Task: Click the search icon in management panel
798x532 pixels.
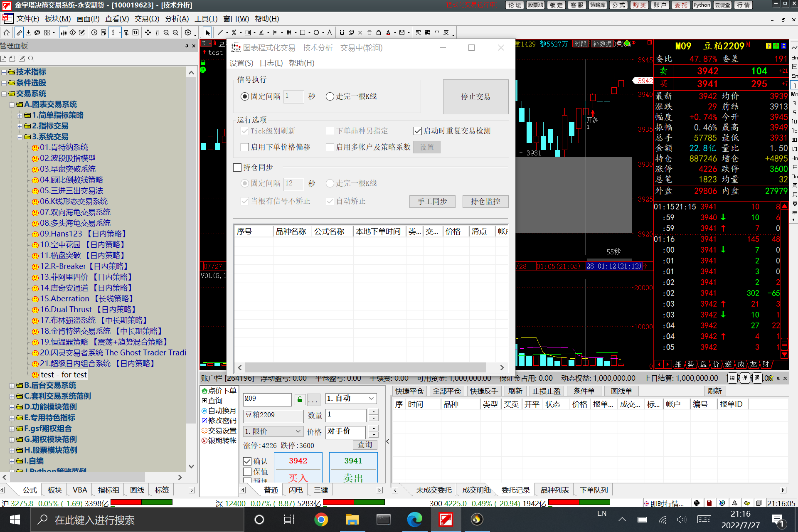Action: 31,59
